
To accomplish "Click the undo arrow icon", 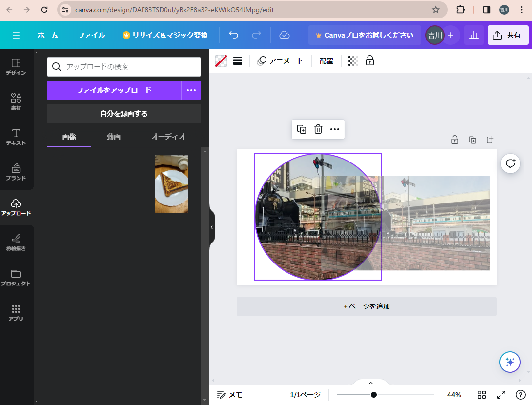I will point(234,35).
